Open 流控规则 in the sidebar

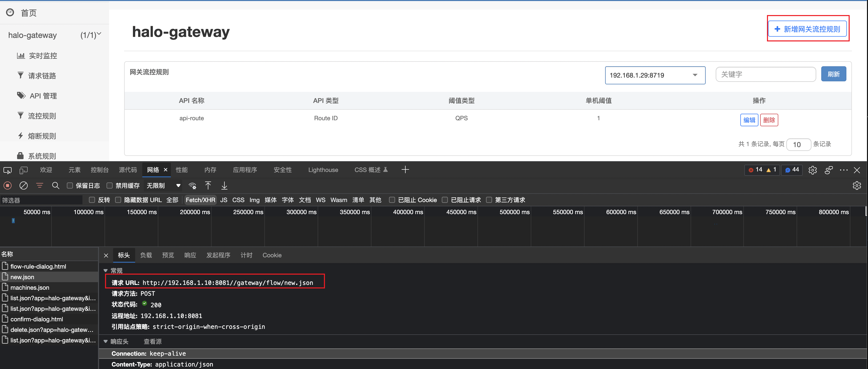[x=42, y=116]
